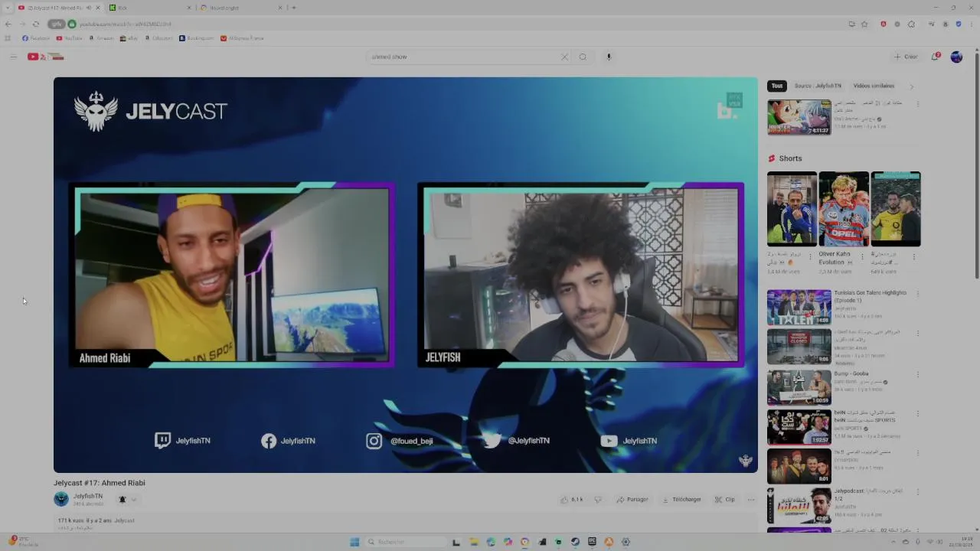Click the browser address bar URL

[125, 24]
